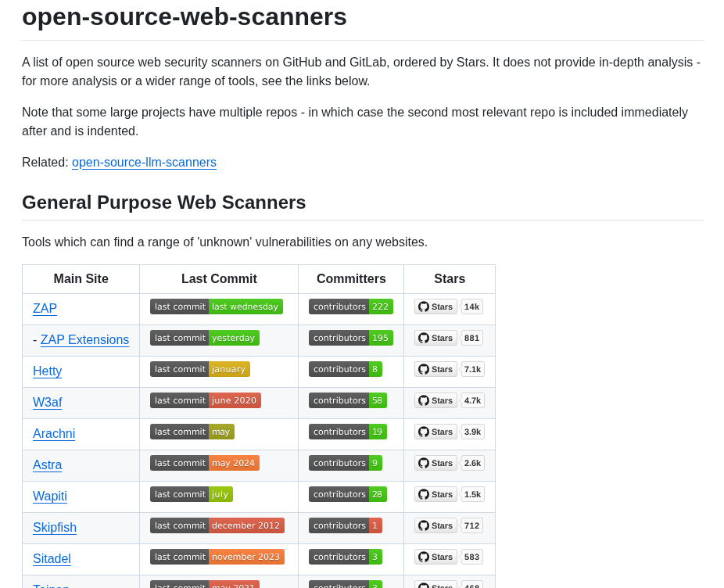Click the 'november 2023' last commit badge
724x588 pixels.
point(217,557)
